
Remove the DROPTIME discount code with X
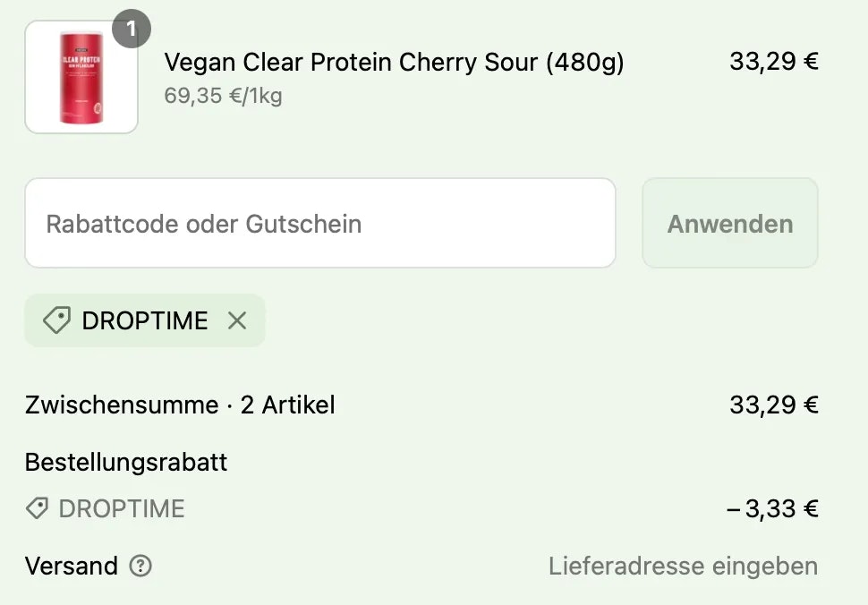coord(237,320)
